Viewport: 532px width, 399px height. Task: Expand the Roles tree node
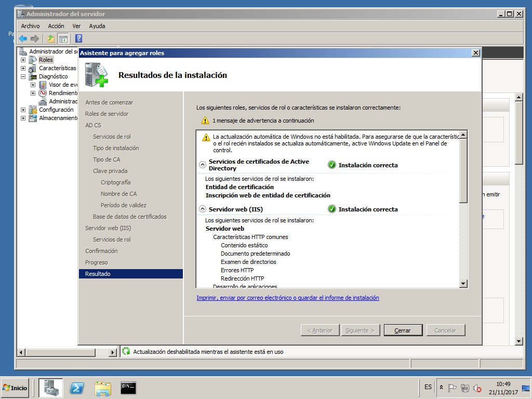[23, 60]
